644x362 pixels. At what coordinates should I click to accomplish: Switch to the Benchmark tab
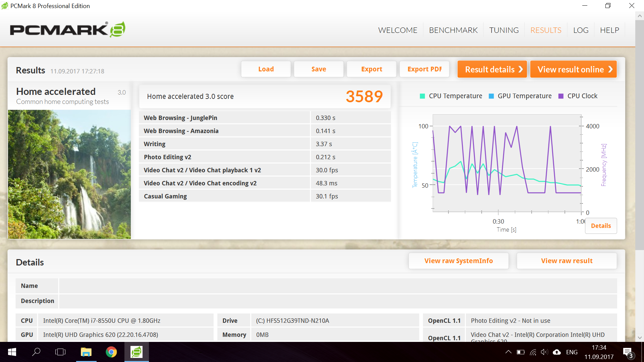[453, 30]
